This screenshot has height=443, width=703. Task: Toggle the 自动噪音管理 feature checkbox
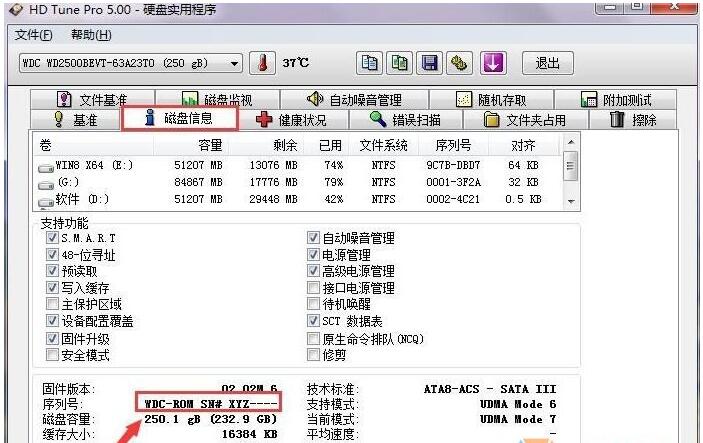coord(313,237)
